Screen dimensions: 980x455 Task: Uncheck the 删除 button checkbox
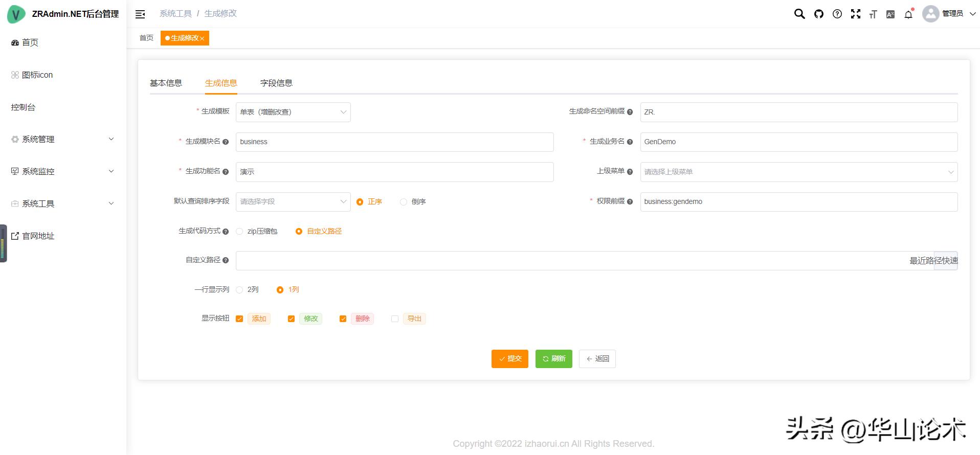coord(343,319)
